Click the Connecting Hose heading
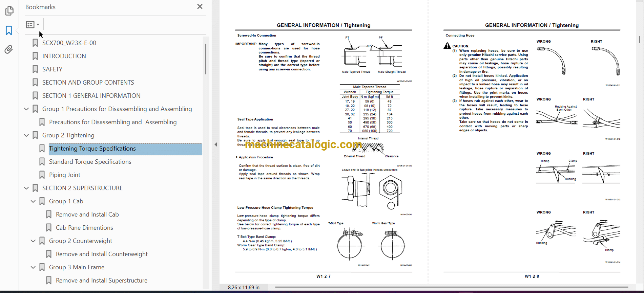 [460, 36]
